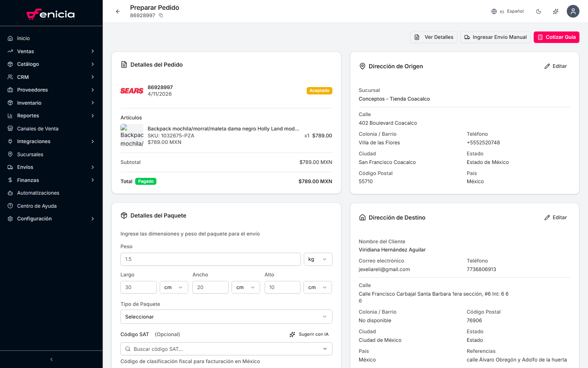Click Sugerir con IA for SAT code
Viewport: 588px width, 368px height.
coord(309,334)
